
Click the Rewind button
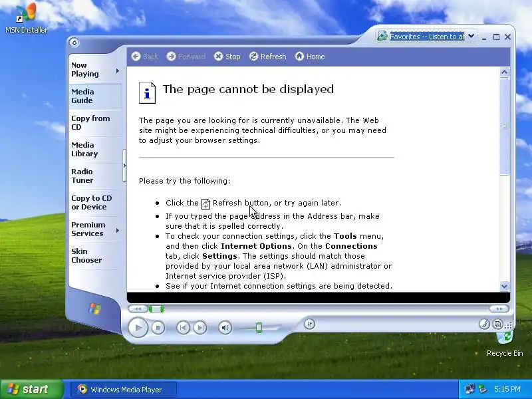pyautogui.click(x=138, y=309)
